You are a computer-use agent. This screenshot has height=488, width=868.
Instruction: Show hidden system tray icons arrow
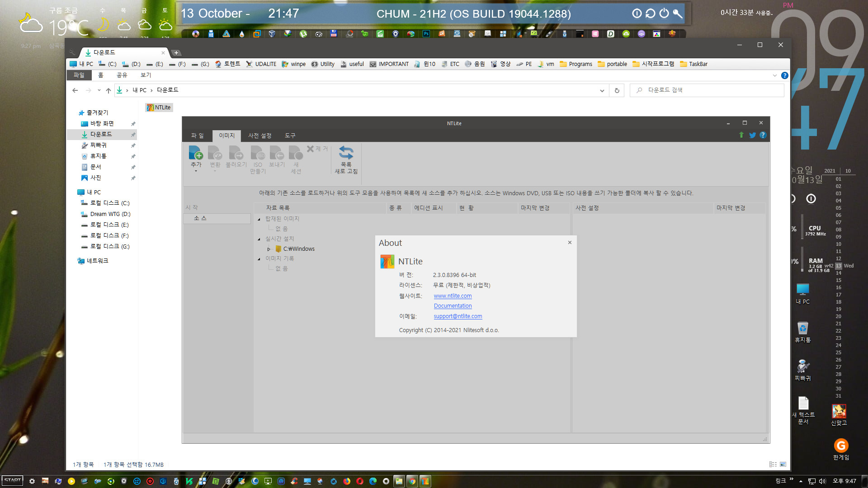(x=801, y=481)
